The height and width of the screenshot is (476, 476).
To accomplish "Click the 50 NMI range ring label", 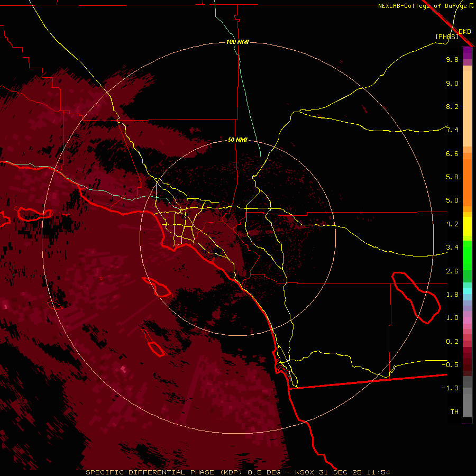I will (x=237, y=140).
